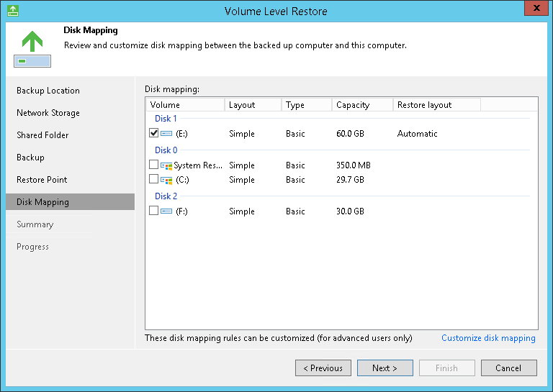This screenshot has width=553, height=392.
Task: Uncheck the E: volume checkbox
Action: 153,134
